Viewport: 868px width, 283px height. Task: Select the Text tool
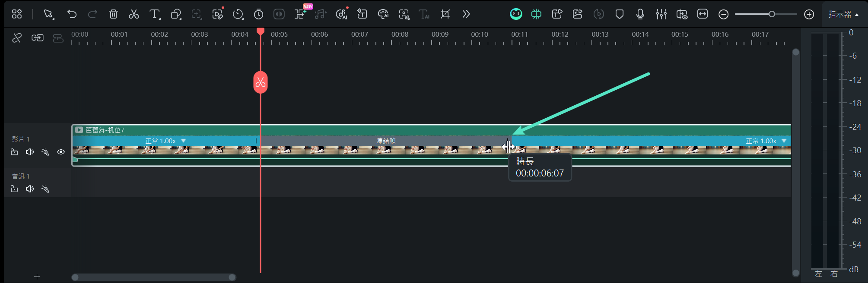pyautogui.click(x=154, y=14)
